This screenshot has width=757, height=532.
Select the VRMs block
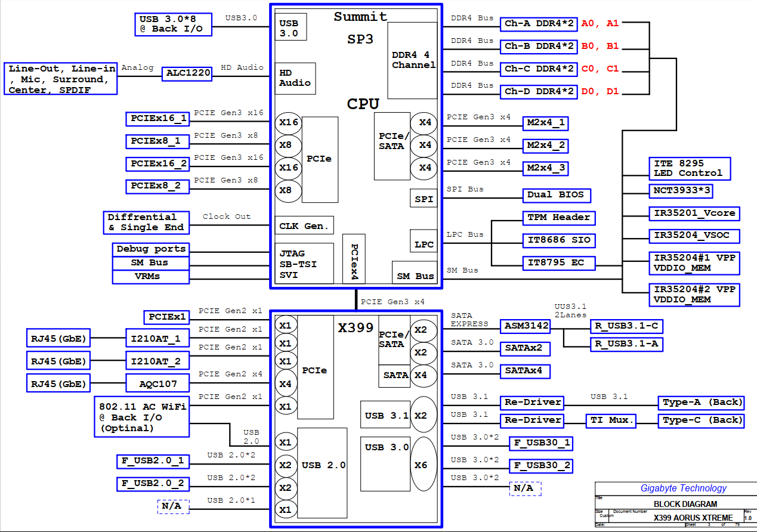[151, 277]
